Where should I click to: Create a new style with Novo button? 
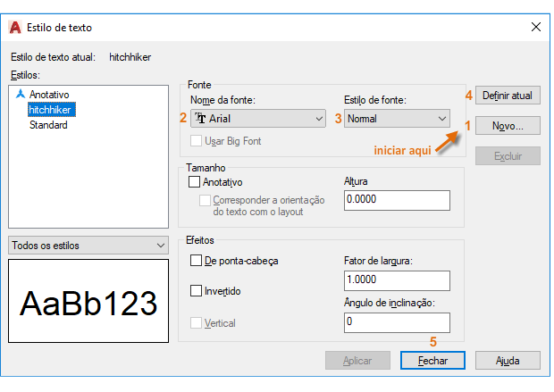[x=508, y=126]
